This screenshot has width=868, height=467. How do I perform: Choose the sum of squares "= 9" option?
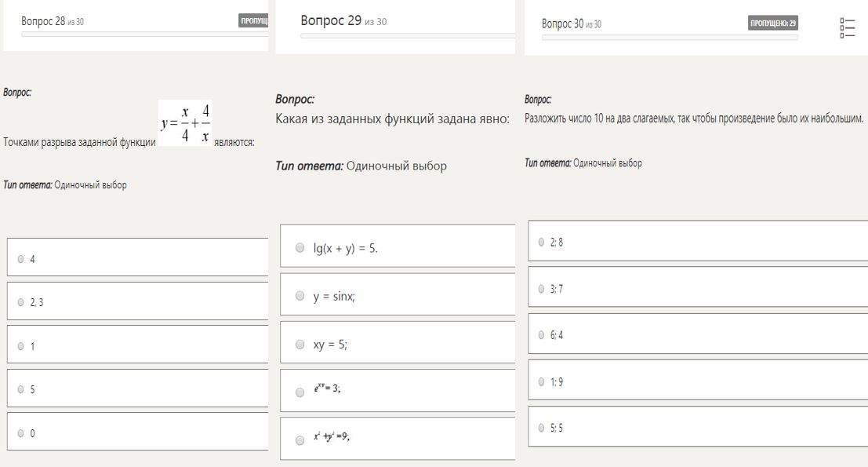coord(300,440)
